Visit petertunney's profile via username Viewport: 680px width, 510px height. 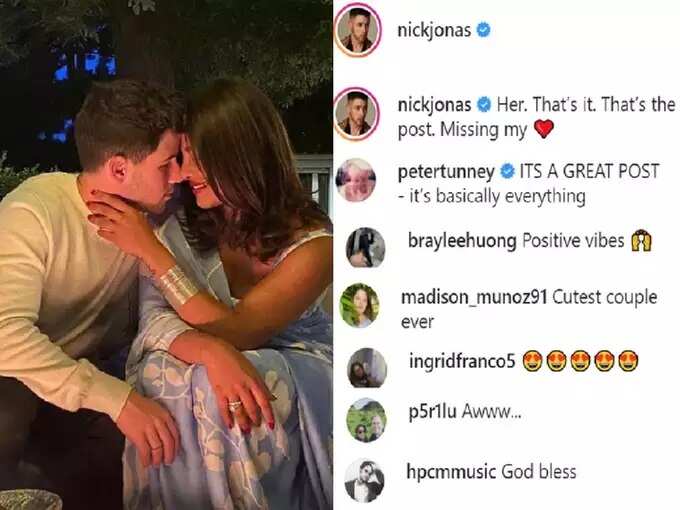click(x=446, y=172)
